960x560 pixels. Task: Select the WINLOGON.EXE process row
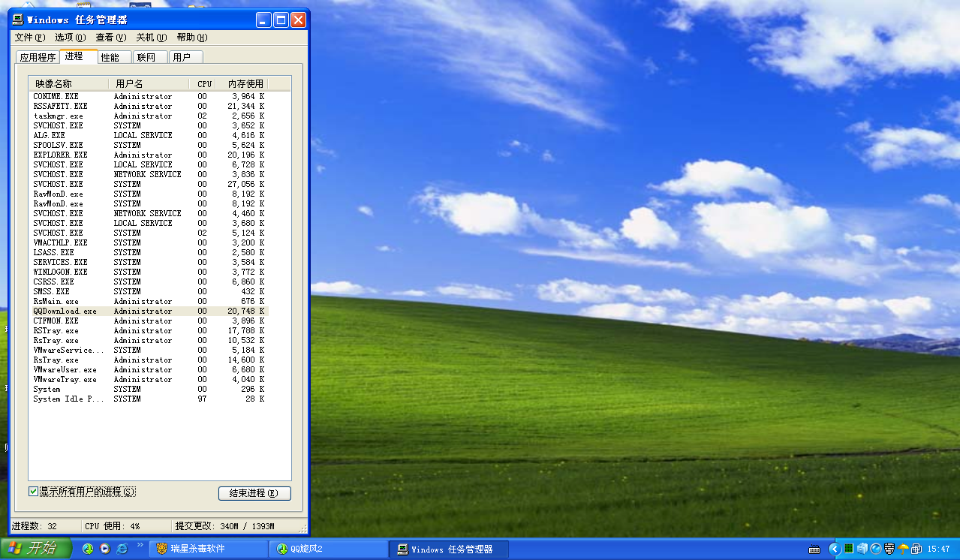pyautogui.click(x=149, y=272)
